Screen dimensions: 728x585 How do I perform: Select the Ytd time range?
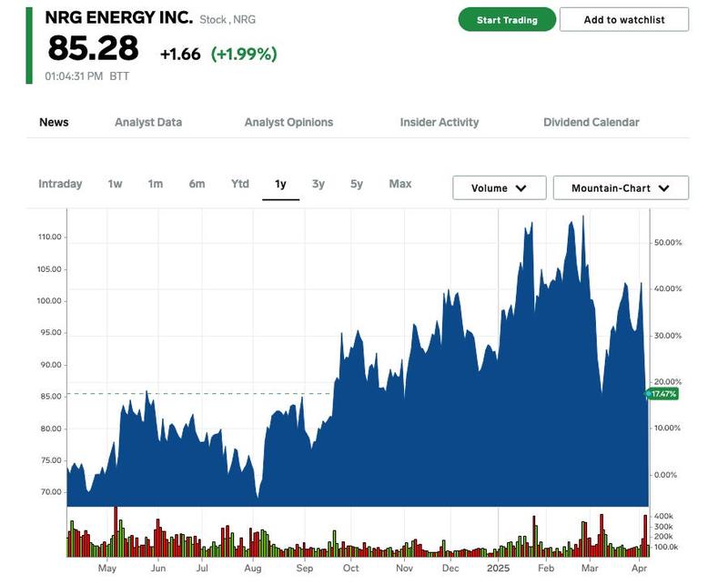239,184
